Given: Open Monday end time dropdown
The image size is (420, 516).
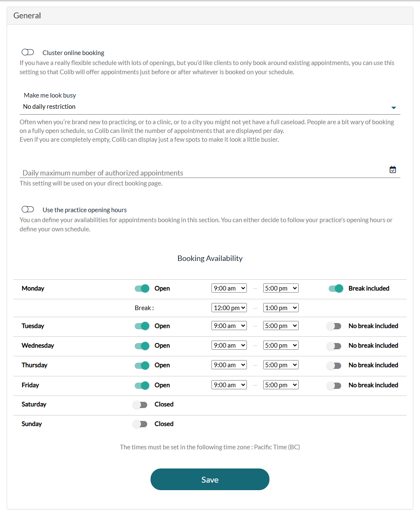Looking at the screenshot, I should point(281,288).
